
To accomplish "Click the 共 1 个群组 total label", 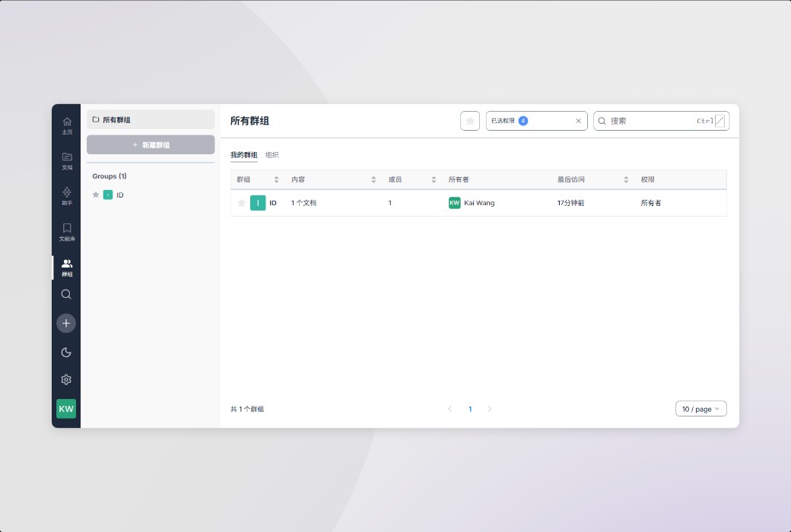I will point(247,409).
